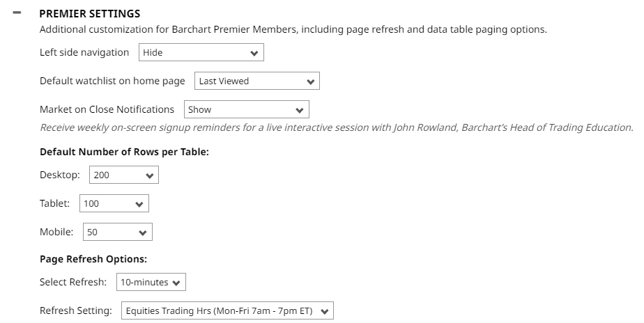This screenshot has height=323, width=644.
Task: Open the 'Show' Market on Close dropdown
Action: (240, 110)
